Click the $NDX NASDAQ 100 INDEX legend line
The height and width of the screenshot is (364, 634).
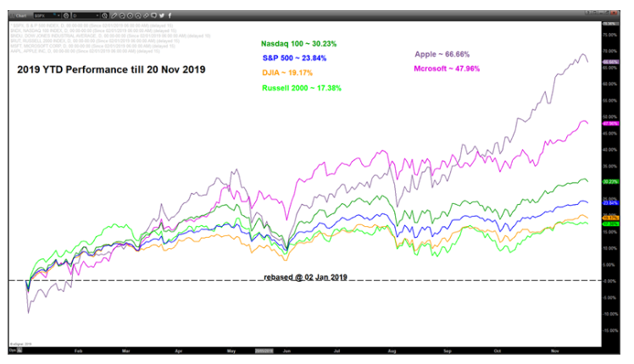click(x=93, y=30)
